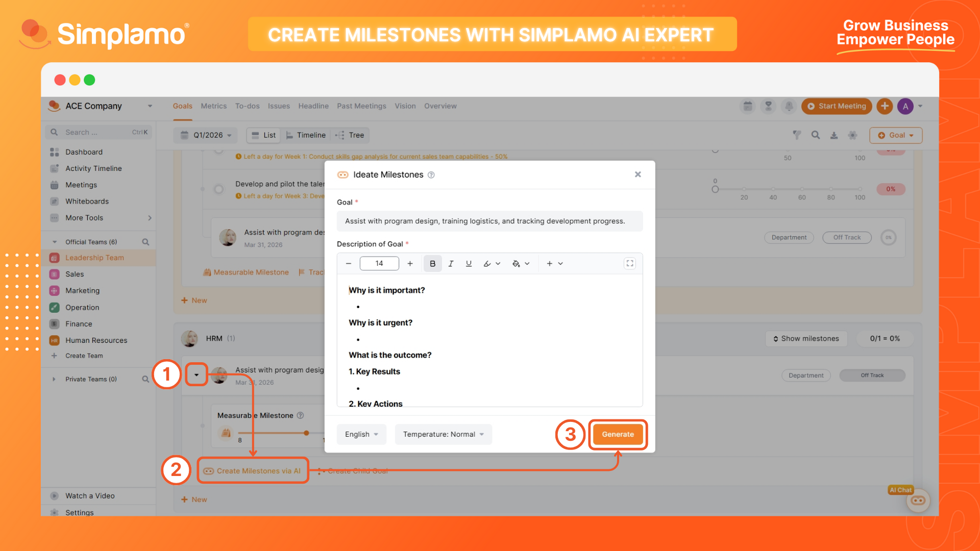Screen dimensions: 980x551
Task: Click the Bold formatting icon
Action: [432, 264]
